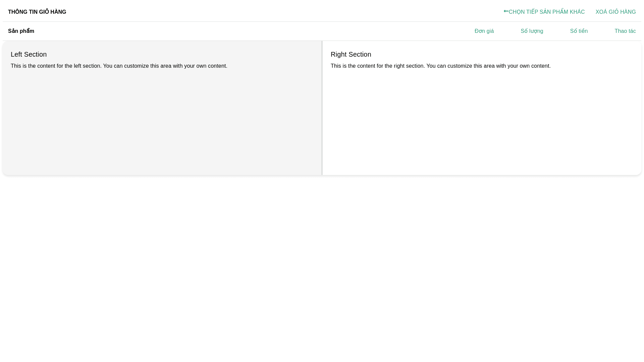
Task: Choose the Thao tác column header
Action: tap(625, 31)
